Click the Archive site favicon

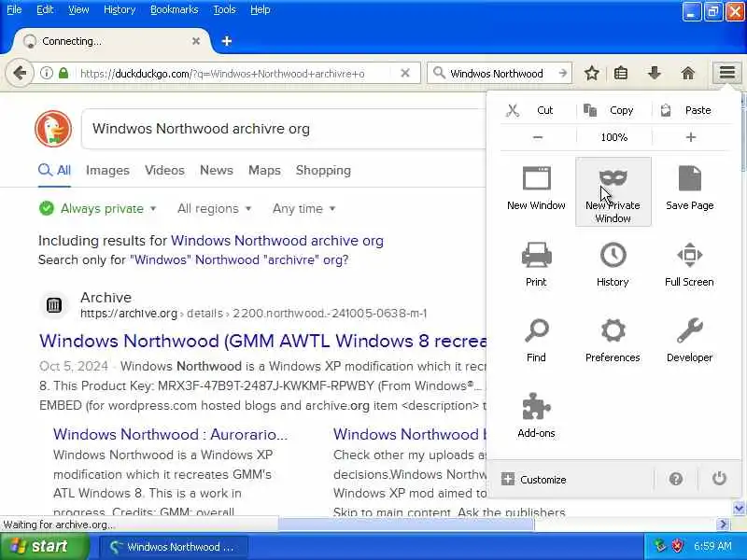(x=54, y=305)
